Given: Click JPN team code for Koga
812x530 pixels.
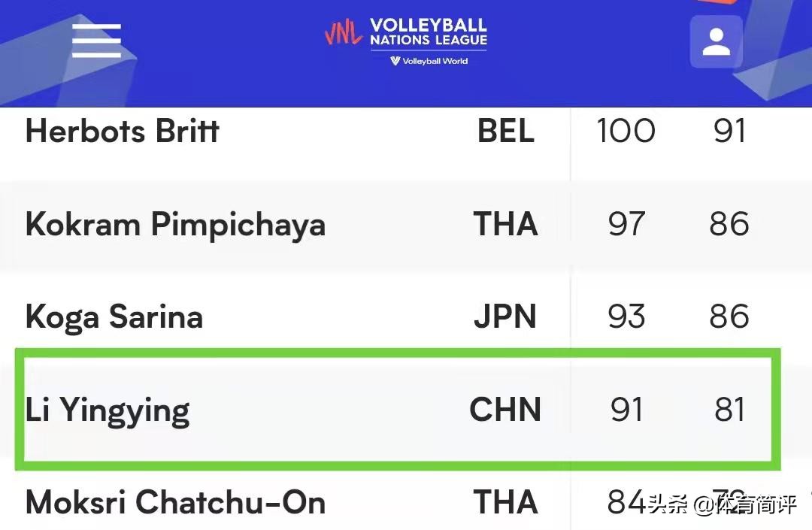Looking at the screenshot, I should [505, 316].
